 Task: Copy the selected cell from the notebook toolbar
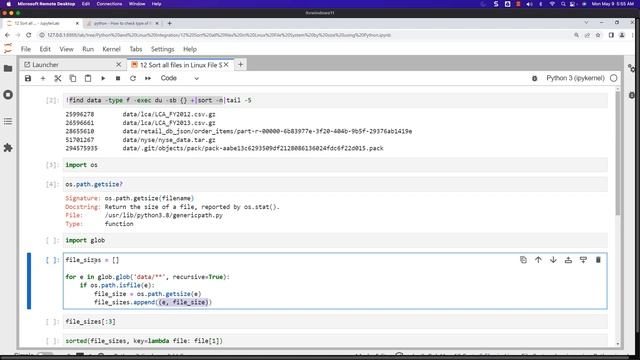coord(73,78)
